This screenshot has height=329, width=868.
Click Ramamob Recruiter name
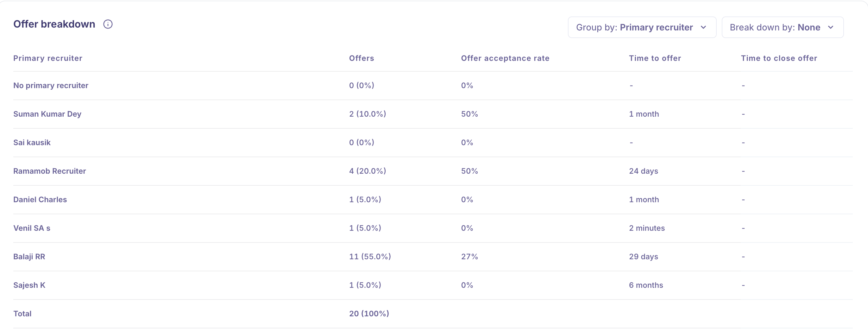pos(49,171)
